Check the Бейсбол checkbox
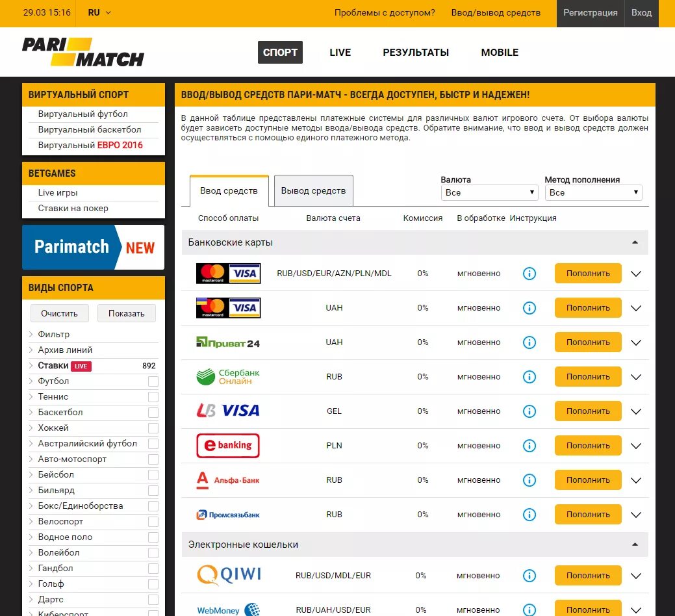 point(153,475)
